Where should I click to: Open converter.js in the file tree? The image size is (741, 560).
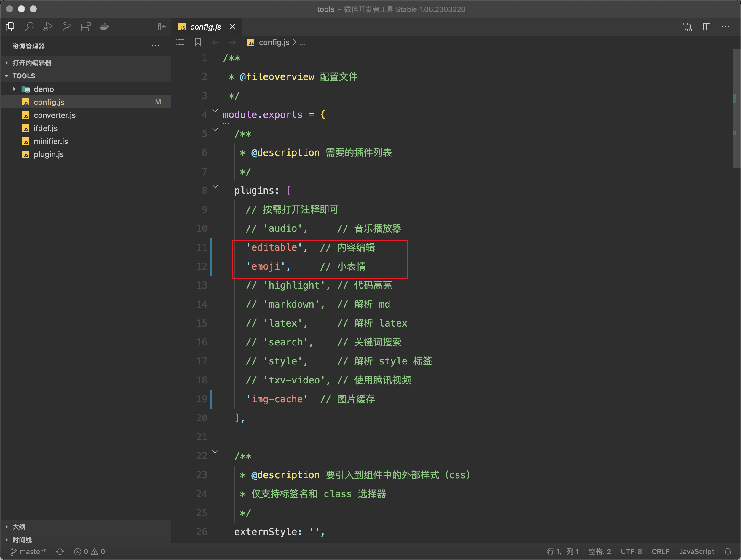[86, 115]
